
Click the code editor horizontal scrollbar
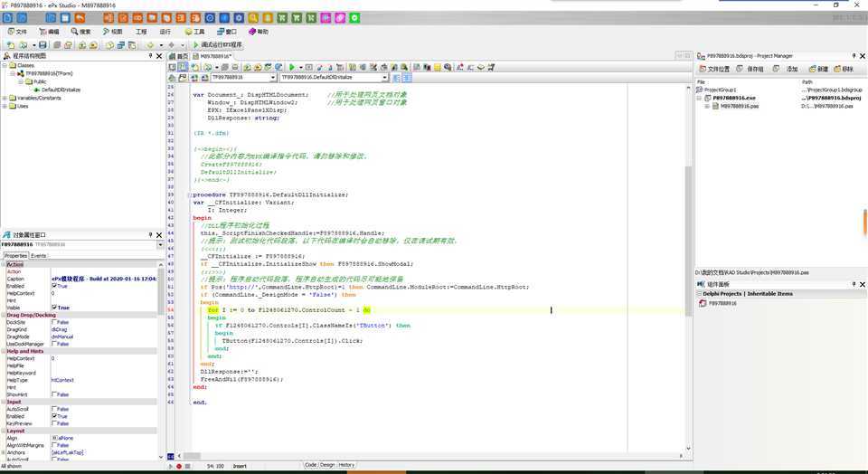[429, 456]
